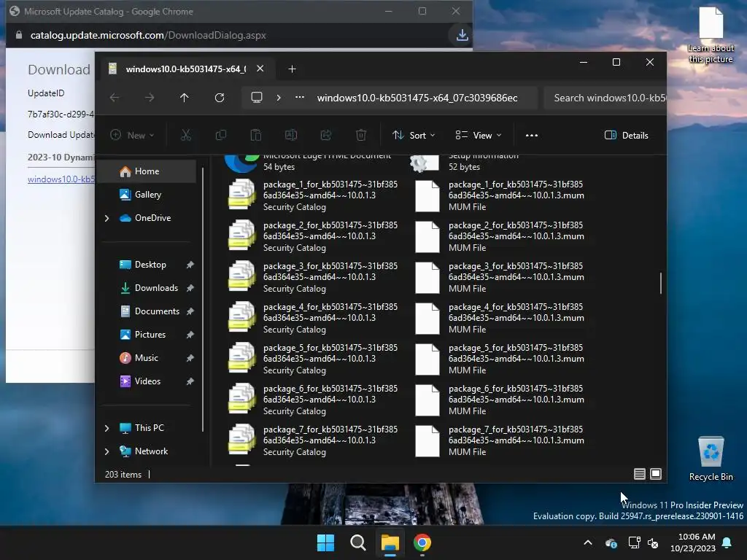Image resolution: width=747 pixels, height=560 pixels.
Task: Click the Copy icon in Explorer toolbar
Action: point(220,135)
